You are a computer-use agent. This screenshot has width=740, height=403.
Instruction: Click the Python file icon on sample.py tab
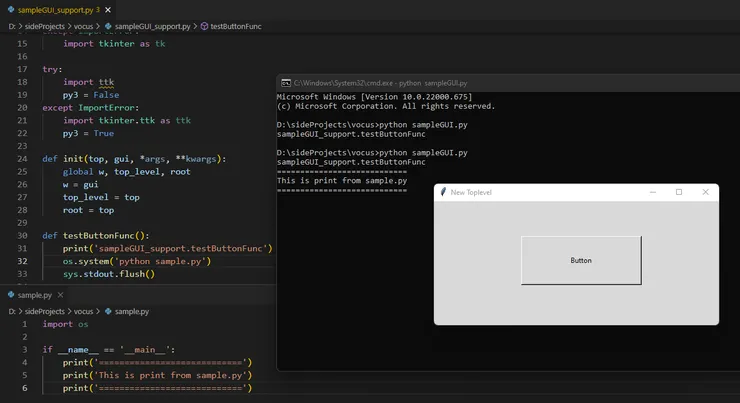[11, 295]
